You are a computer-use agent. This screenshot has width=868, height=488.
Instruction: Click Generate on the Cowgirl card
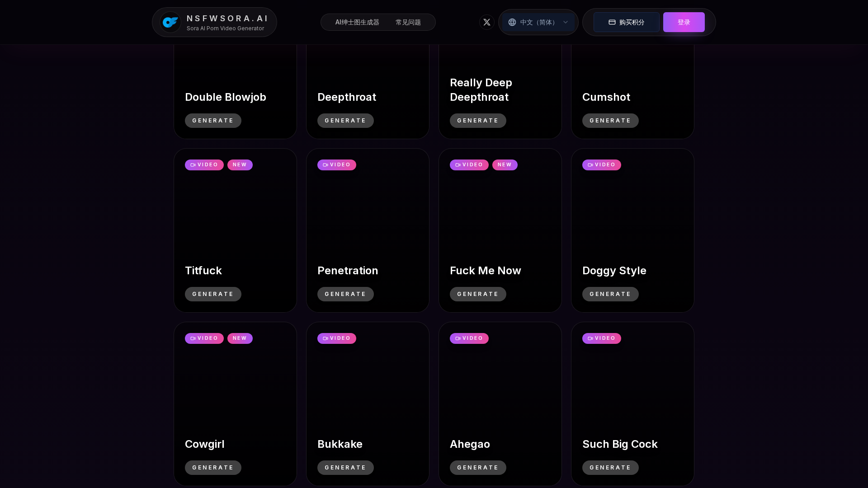[213, 467]
